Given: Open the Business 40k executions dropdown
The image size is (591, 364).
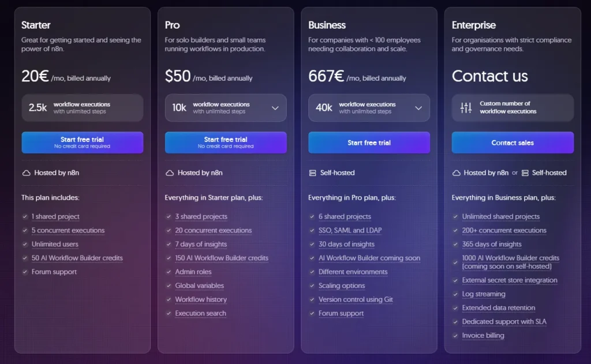Looking at the screenshot, I should click(418, 108).
